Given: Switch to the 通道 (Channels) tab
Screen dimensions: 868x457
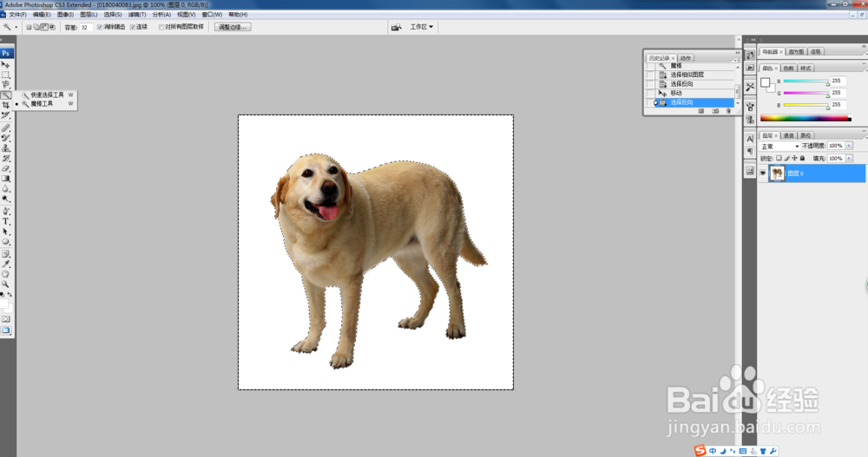Looking at the screenshot, I should tap(789, 135).
